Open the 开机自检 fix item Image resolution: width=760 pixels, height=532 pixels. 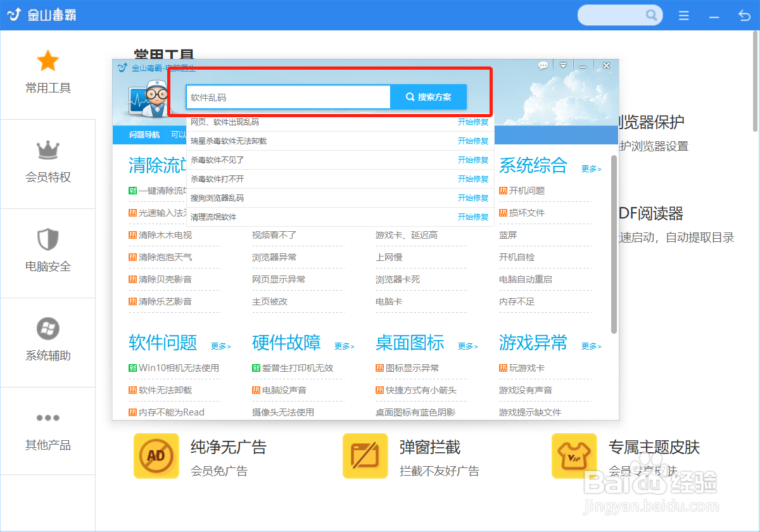tap(517, 257)
